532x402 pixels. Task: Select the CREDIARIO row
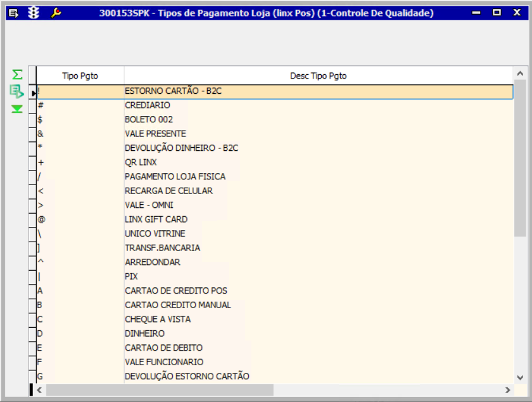pyautogui.click(x=275, y=105)
